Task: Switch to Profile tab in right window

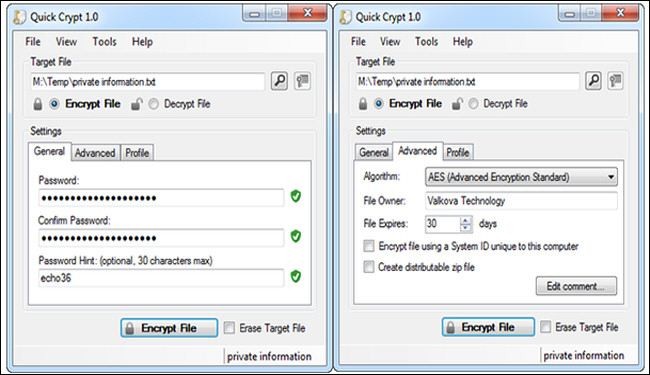Action: [458, 152]
